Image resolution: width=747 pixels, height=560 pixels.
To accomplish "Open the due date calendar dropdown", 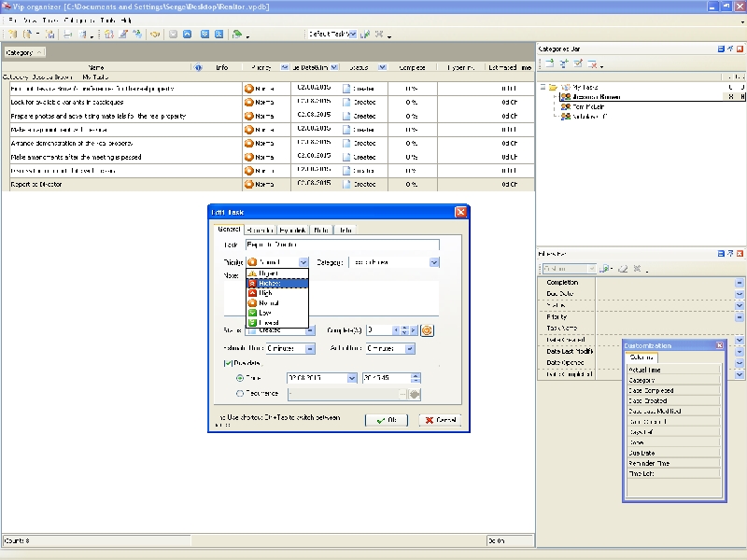I will pyautogui.click(x=352, y=378).
